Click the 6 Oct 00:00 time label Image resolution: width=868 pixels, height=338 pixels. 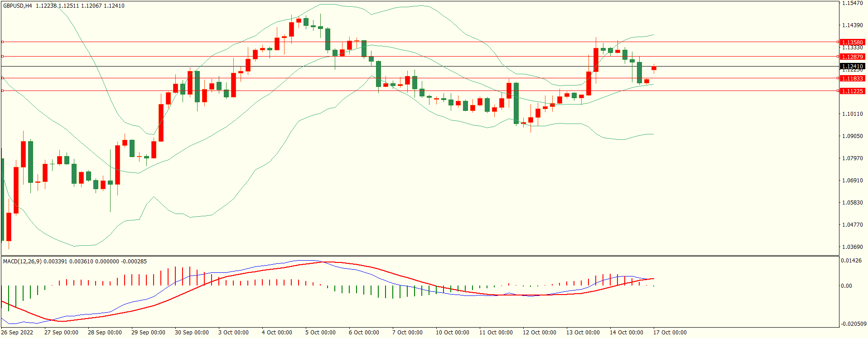(x=364, y=333)
